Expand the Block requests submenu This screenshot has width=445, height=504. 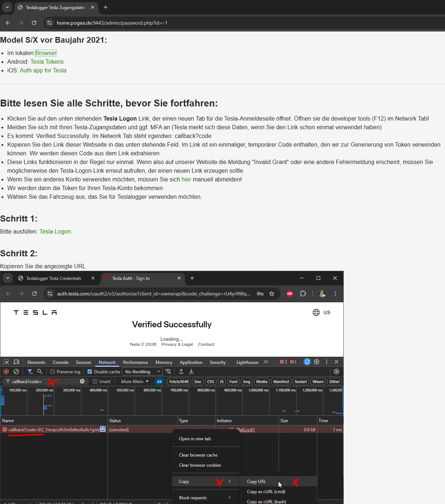click(206, 498)
